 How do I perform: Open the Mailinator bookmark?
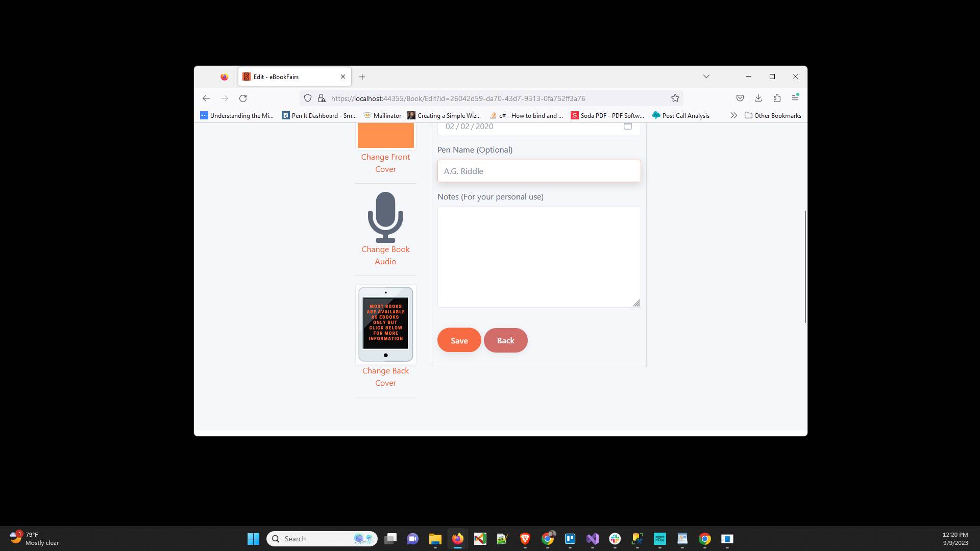coord(382,115)
